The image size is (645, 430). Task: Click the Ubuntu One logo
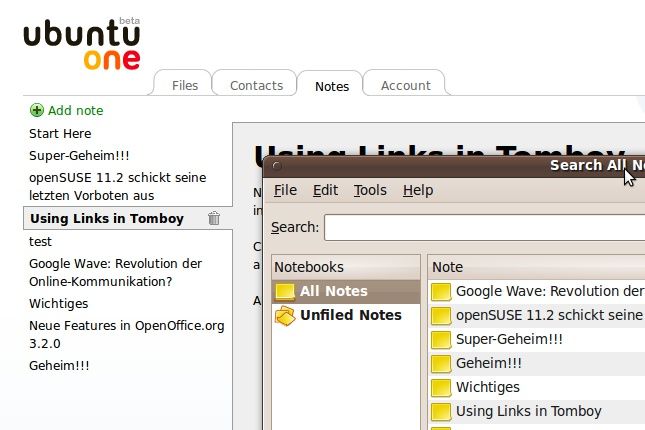pos(82,44)
